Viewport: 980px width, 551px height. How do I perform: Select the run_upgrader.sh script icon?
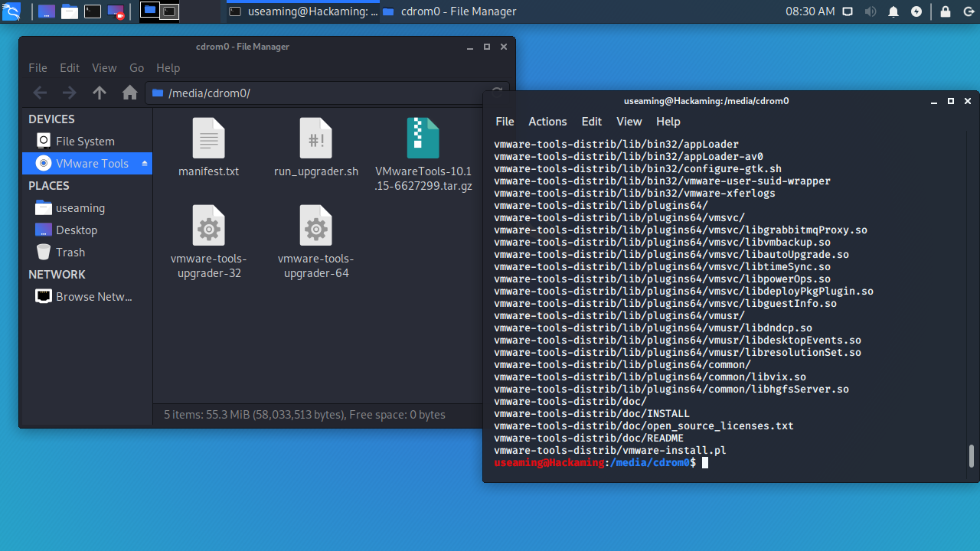316,139
